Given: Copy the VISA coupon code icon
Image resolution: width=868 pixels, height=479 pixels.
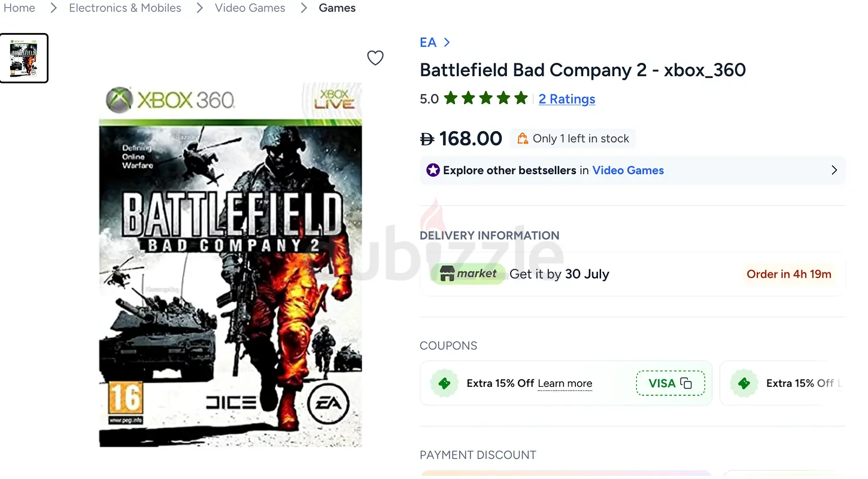Looking at the screenshot, I should point(686,383).
